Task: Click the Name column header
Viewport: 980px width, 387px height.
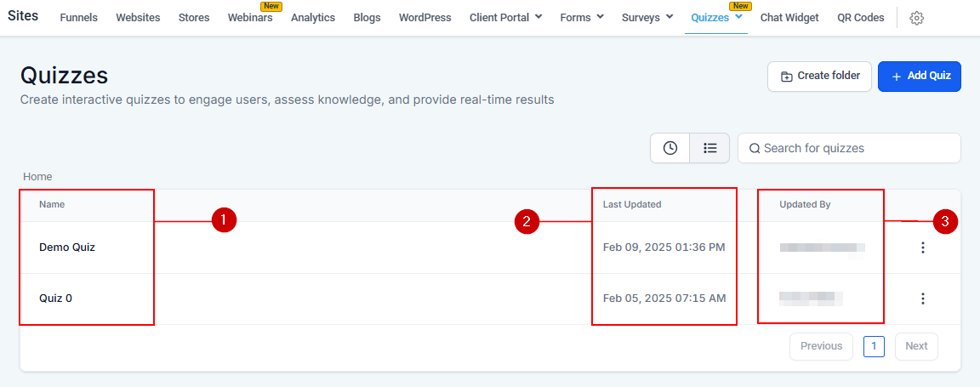Action: [52, 204]
